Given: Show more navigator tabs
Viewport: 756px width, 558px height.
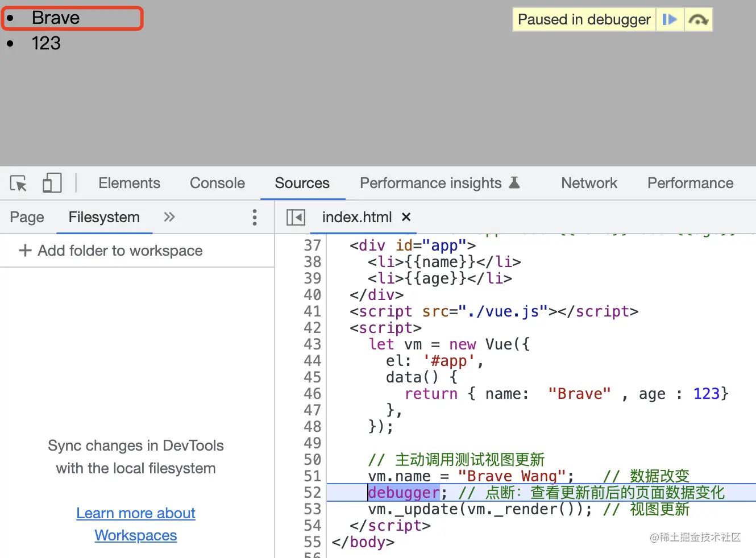Looking at the screenshot, I should [x=169, y=217].
